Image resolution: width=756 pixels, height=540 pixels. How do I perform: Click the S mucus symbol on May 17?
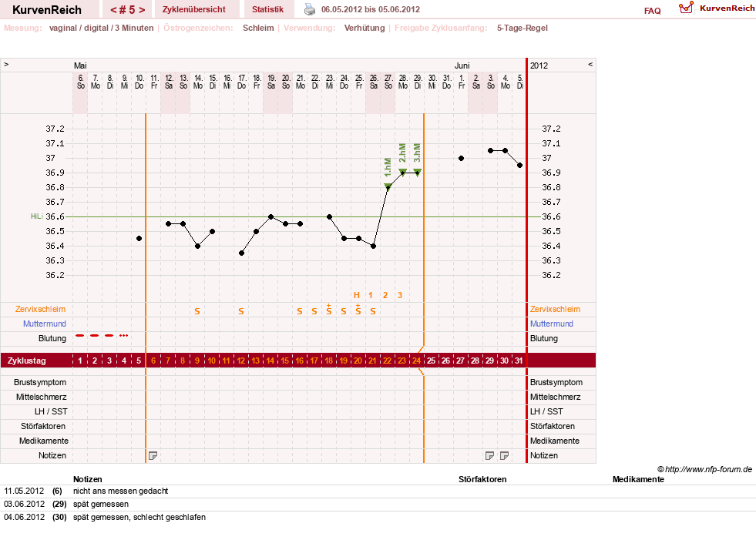click(x=241, y=311)
